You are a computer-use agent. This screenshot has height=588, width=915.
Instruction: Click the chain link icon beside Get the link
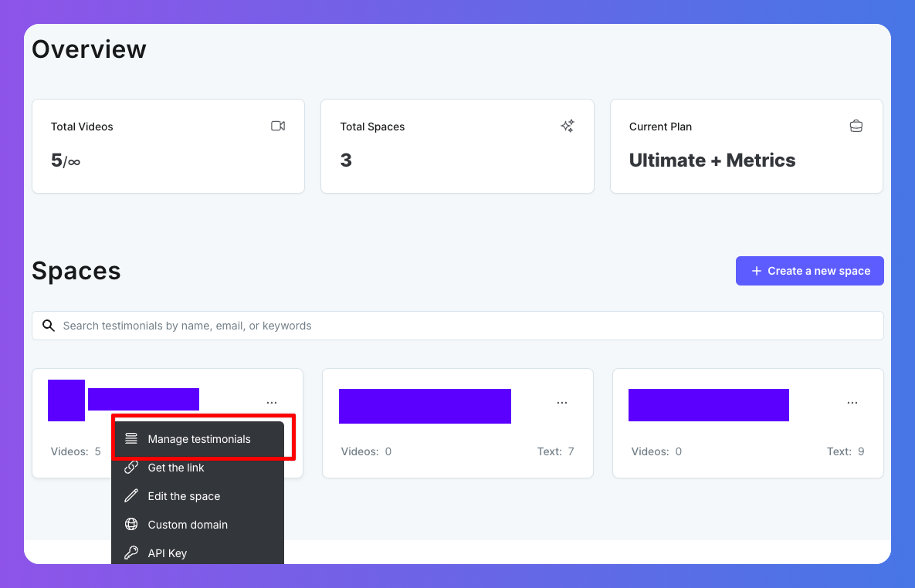click(x=131, y=468)
